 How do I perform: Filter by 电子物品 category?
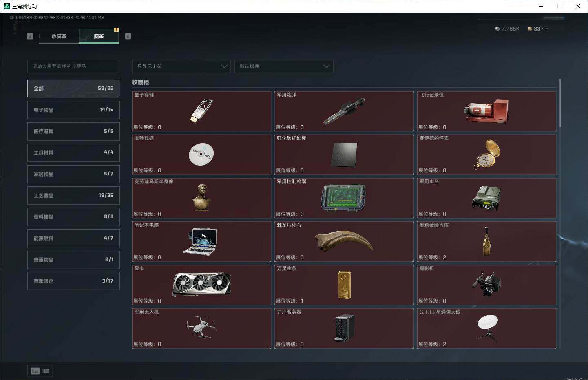point(73,110)
